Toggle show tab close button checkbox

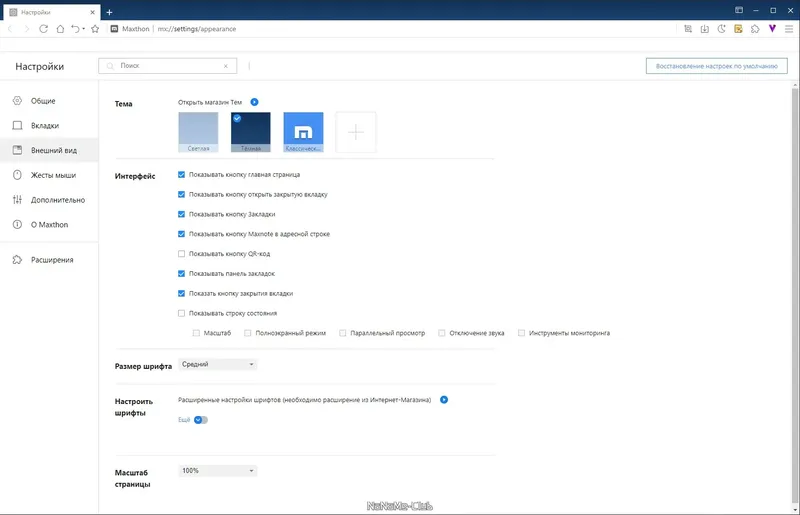pos(181,293)
